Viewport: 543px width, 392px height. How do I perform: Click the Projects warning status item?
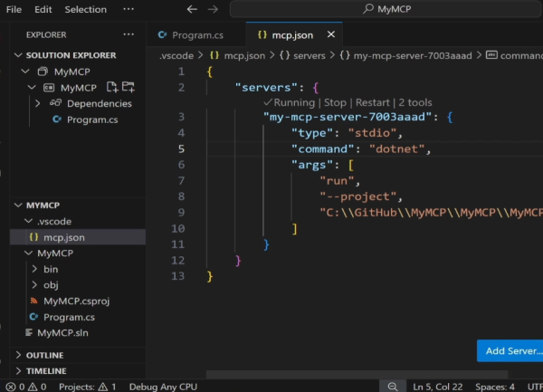pyautogui.click(x=87, y=387)
